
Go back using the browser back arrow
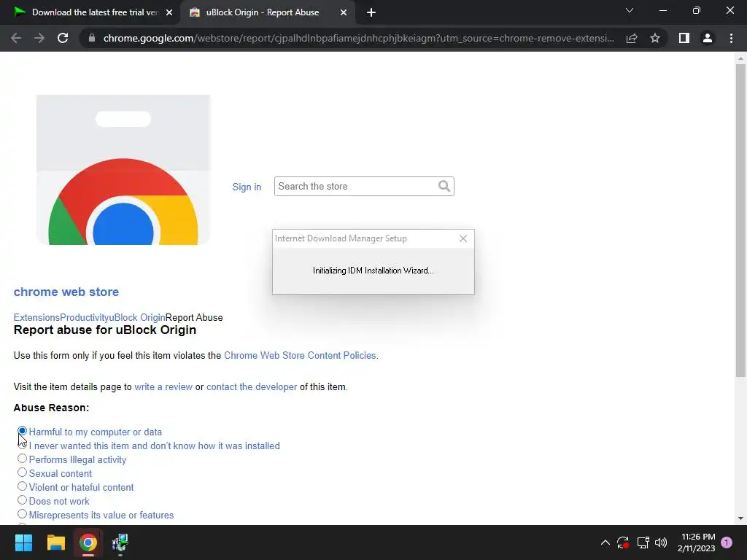pyautogui.click(x=16, y=38)
